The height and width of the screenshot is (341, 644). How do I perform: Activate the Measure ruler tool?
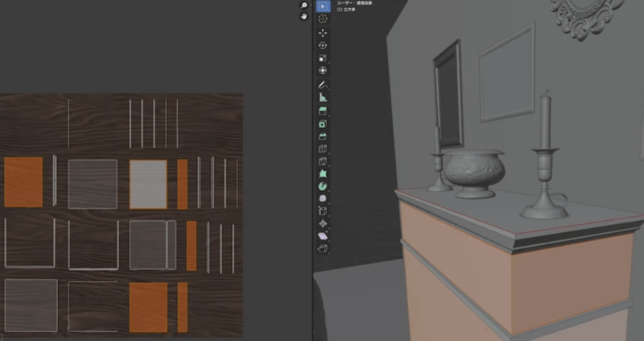323,97
